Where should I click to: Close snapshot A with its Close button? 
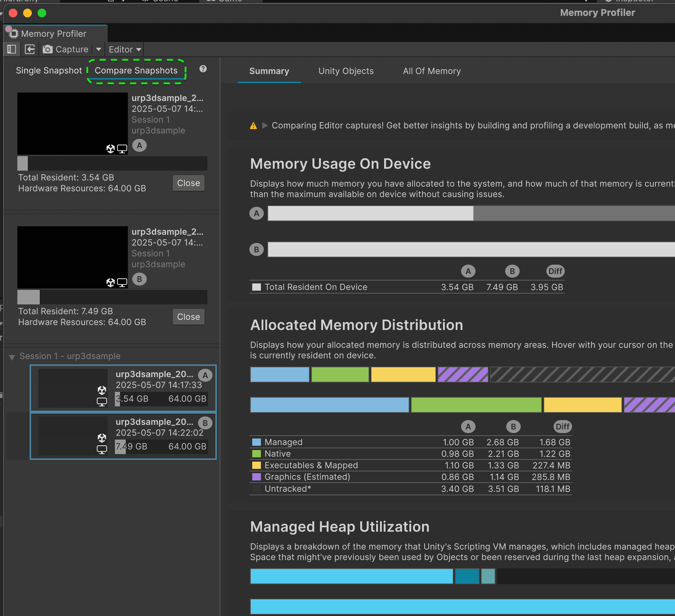[188, 183]
